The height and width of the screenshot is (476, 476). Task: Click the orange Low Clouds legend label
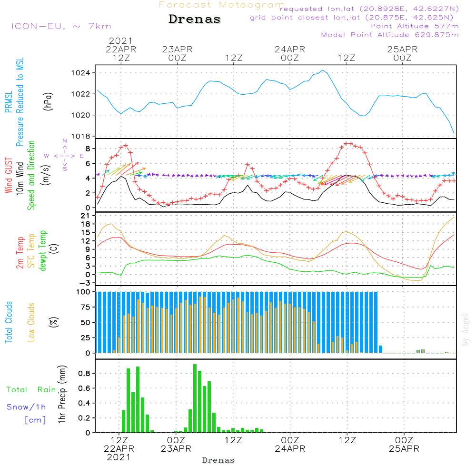coord(31,322)
